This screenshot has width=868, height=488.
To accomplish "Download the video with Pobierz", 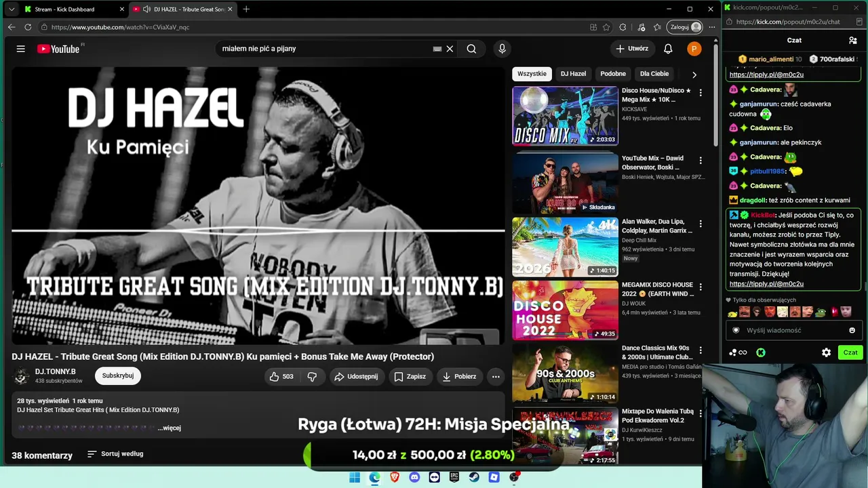I will click(x=459, y=376).
